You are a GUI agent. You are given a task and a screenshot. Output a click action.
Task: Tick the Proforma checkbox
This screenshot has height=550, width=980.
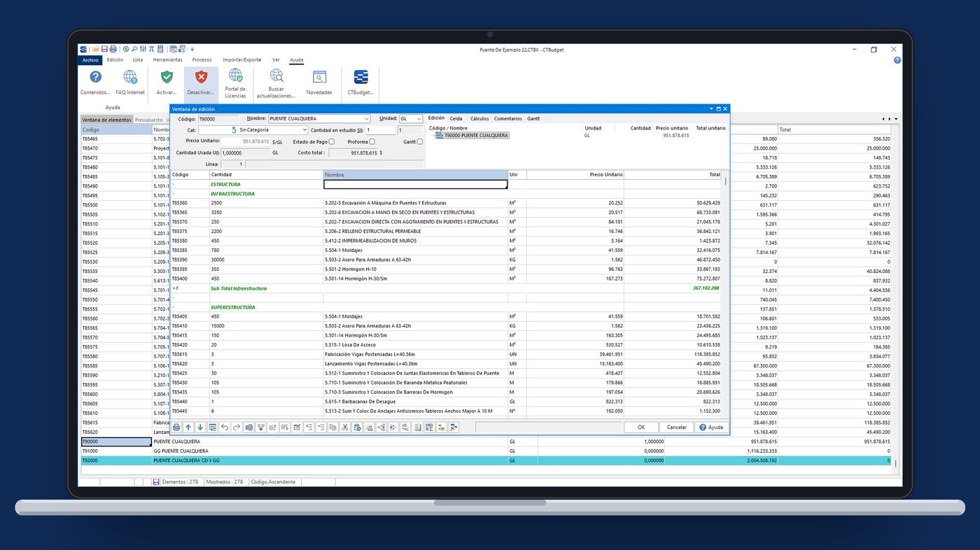coord(372,142)
